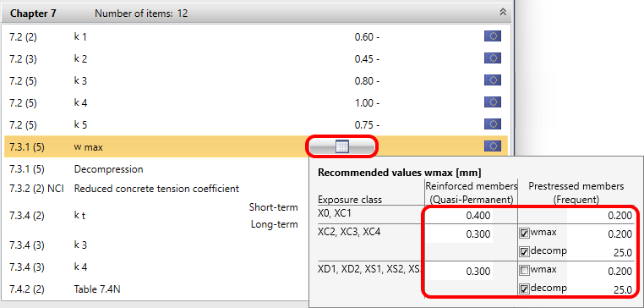Select the Chapter 7 header bar
Image resolution: width=644 pixels, height=308 pixels.
coord(255,13)
